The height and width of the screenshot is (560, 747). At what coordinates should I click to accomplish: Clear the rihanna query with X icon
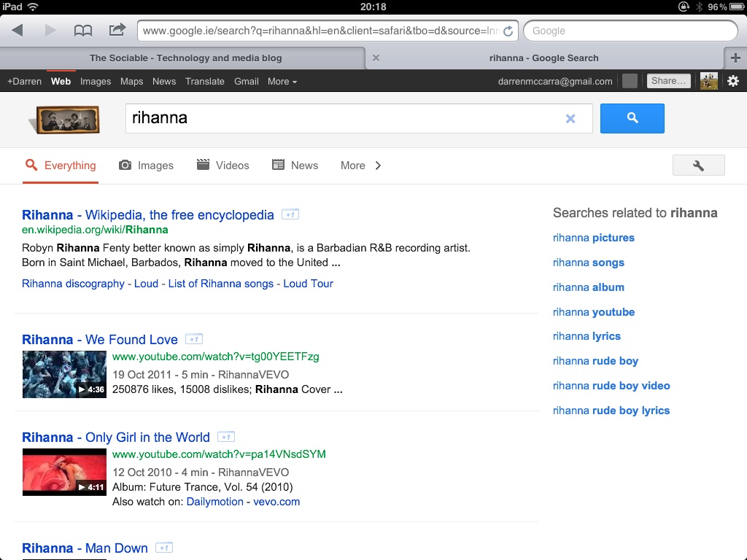click(570, 119)
